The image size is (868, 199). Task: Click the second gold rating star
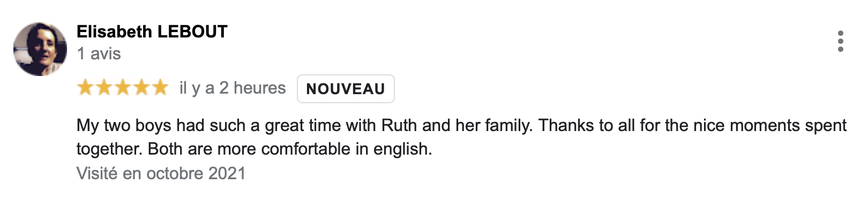104,87
